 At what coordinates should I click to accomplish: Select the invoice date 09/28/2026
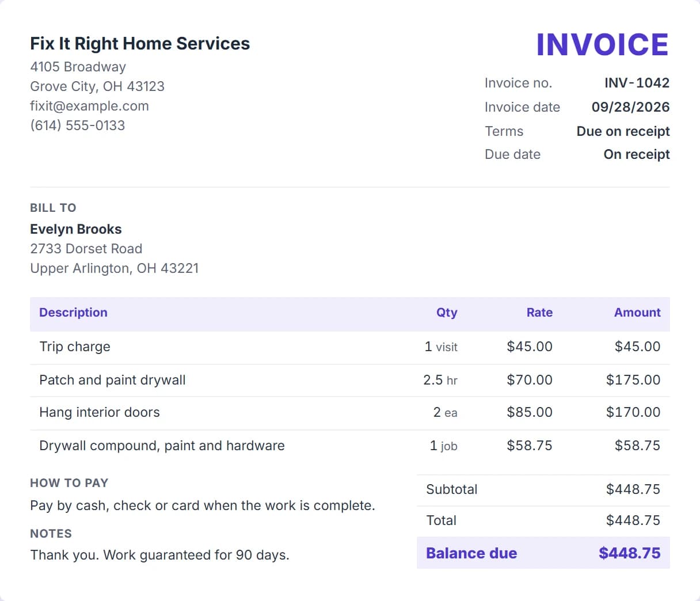click(630, 107)
